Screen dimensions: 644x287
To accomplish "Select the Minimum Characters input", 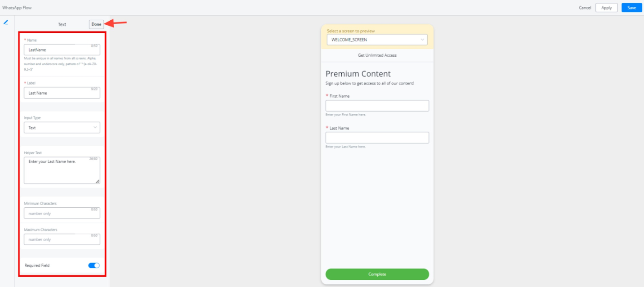I will click(x=62, y=213).
